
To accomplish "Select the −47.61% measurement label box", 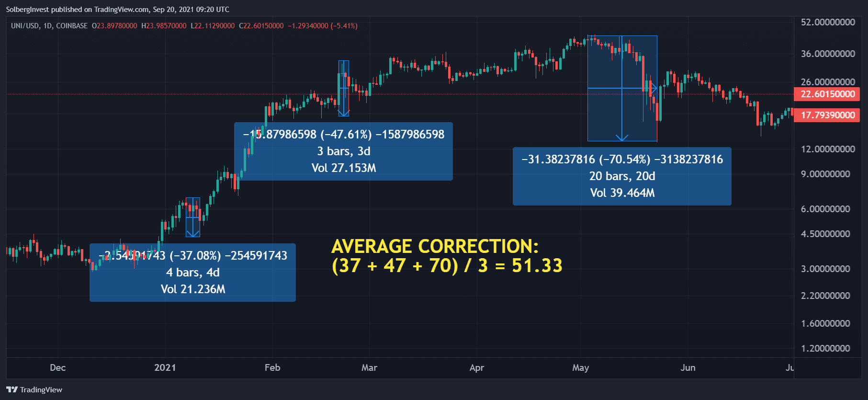I will click(343, 151).
